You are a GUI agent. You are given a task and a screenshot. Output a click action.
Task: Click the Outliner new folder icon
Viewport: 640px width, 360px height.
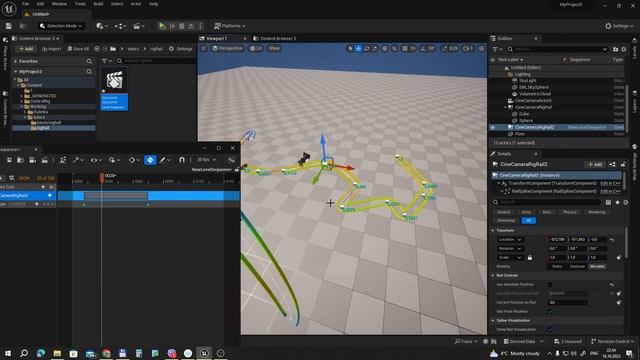(x=616, y=49)
